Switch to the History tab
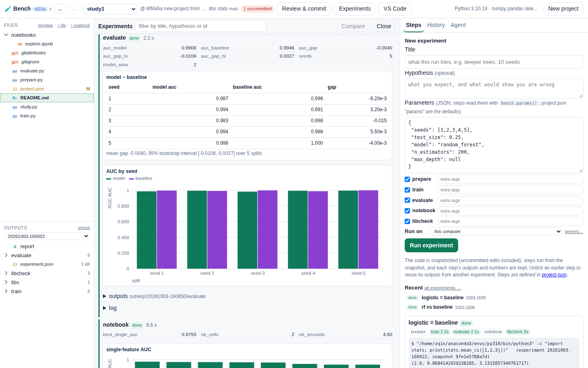The image size is (588, 368). click(436, 25)
